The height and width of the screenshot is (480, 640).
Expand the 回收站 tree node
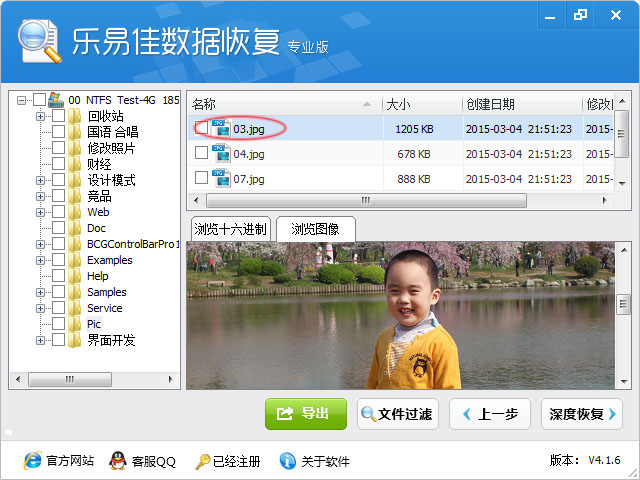(x=40, y=116)
